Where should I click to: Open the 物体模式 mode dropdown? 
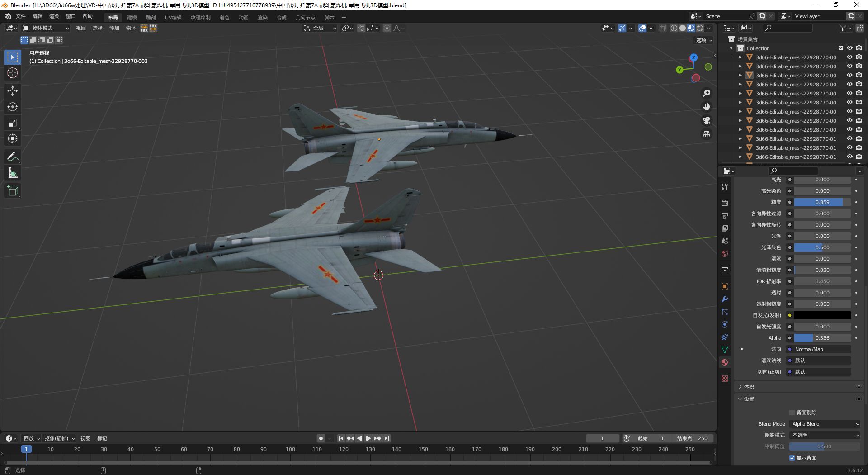coord(46,28)
